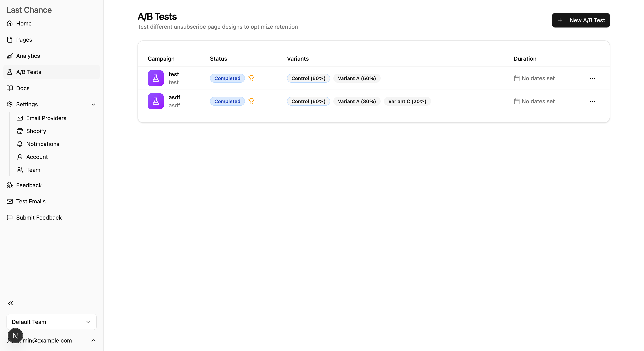644x351 pixels.
Task: Collapse the Settings section chevron
Action: coord(93,104)
